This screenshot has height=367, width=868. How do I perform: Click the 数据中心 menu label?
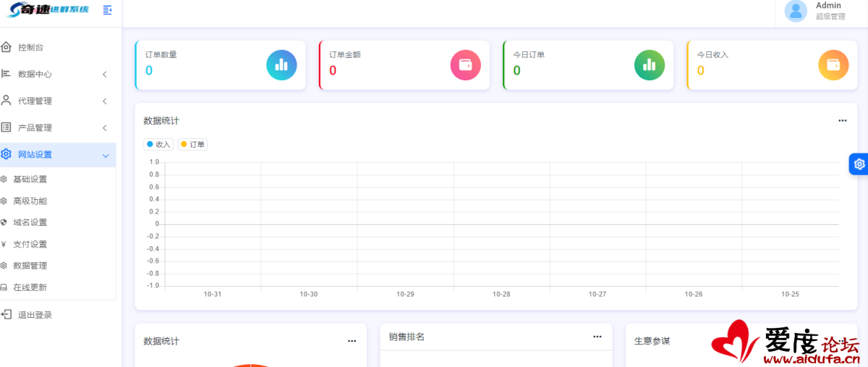pyautogui.click(x=35, y=74)
